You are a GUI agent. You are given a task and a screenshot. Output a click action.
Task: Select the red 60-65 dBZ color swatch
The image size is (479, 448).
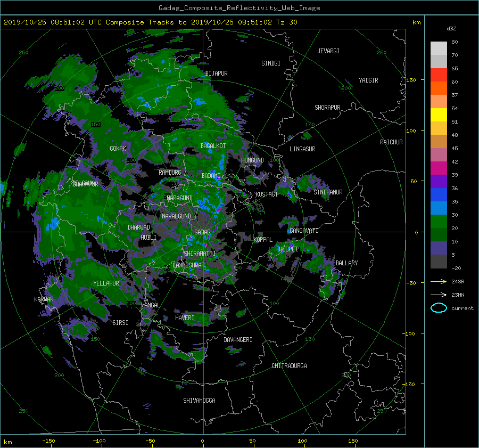click(x=439, y=75)
